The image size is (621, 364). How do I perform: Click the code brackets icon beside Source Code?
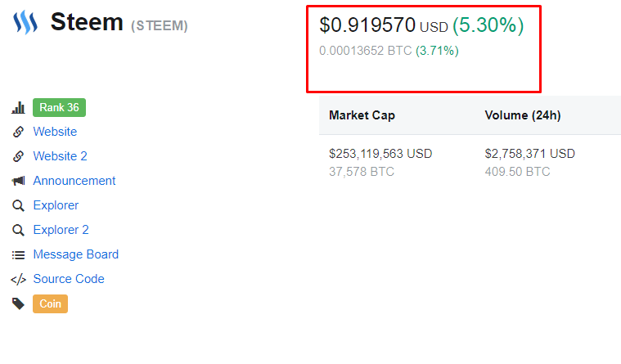point(18,279)
